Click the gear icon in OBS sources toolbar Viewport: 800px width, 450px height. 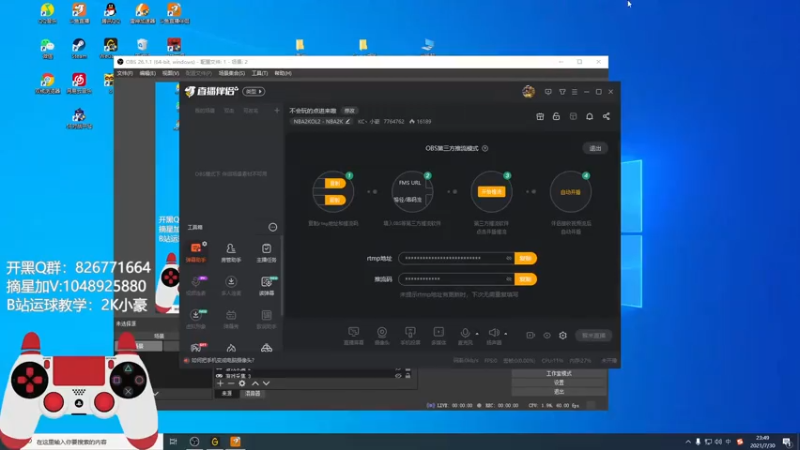pyautogui.click(x=242, y=383)
